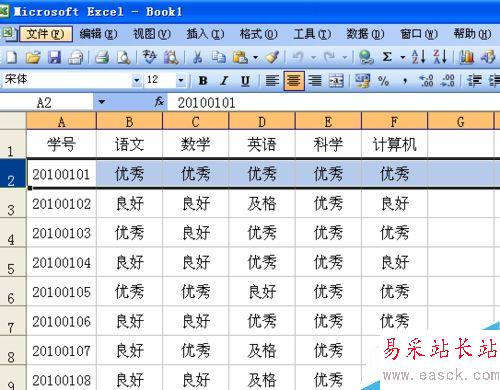Toggle Align Right

[315, 81]
